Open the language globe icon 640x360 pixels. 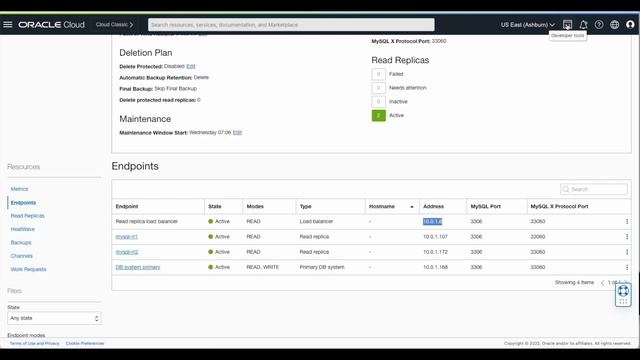click(x=614, y=24)
